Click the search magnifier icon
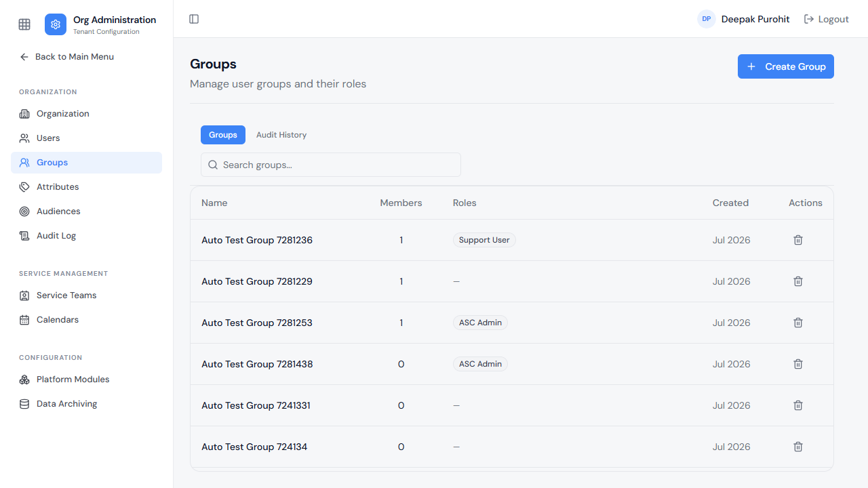This screenshot has height=488, width=868. coord(213,165)
